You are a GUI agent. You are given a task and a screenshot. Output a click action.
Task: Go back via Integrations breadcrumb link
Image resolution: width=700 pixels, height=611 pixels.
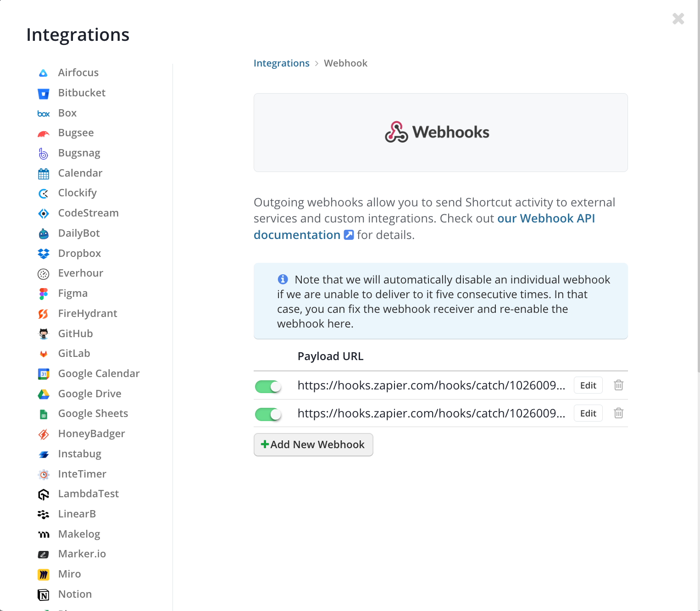(282, 63)
